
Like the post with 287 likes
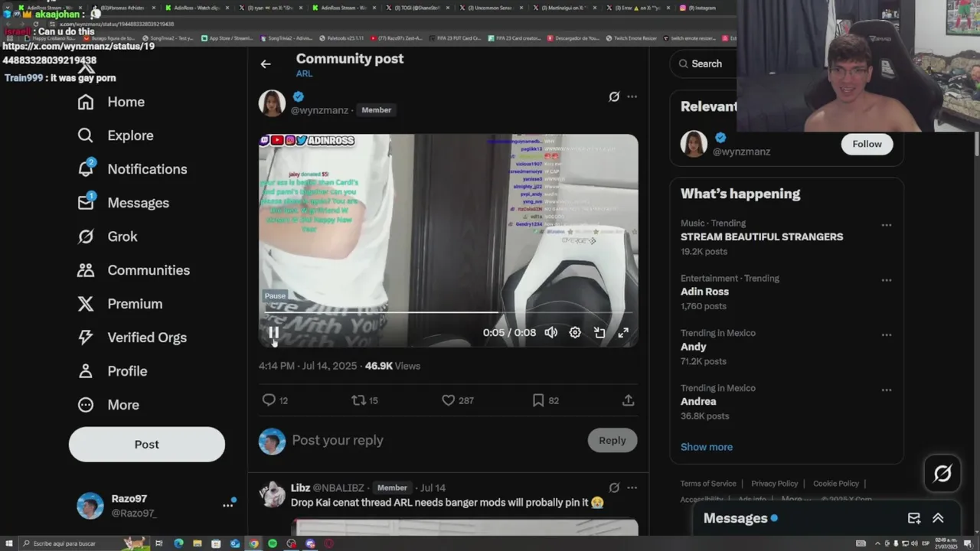click(x=449, y=400)
